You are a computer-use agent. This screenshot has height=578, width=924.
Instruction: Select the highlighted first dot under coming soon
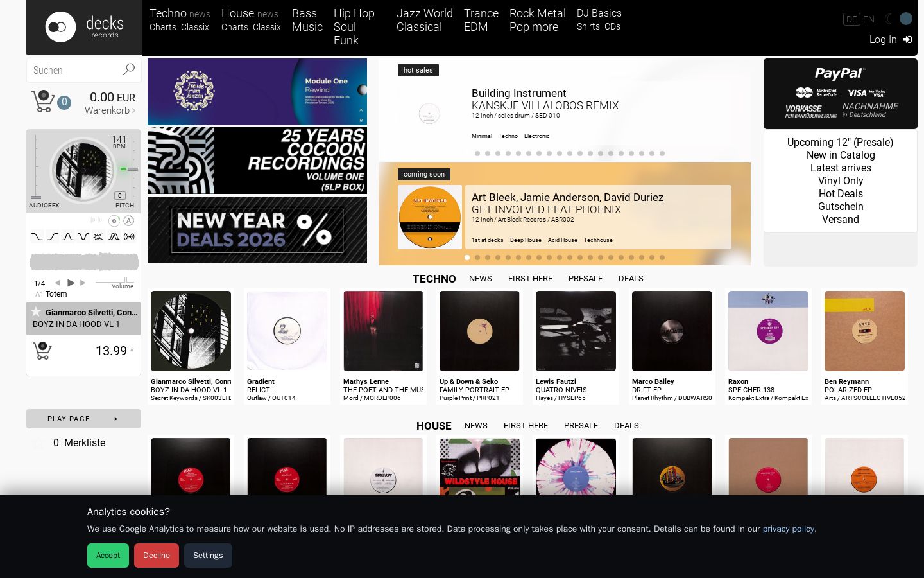tap(467, 258)
